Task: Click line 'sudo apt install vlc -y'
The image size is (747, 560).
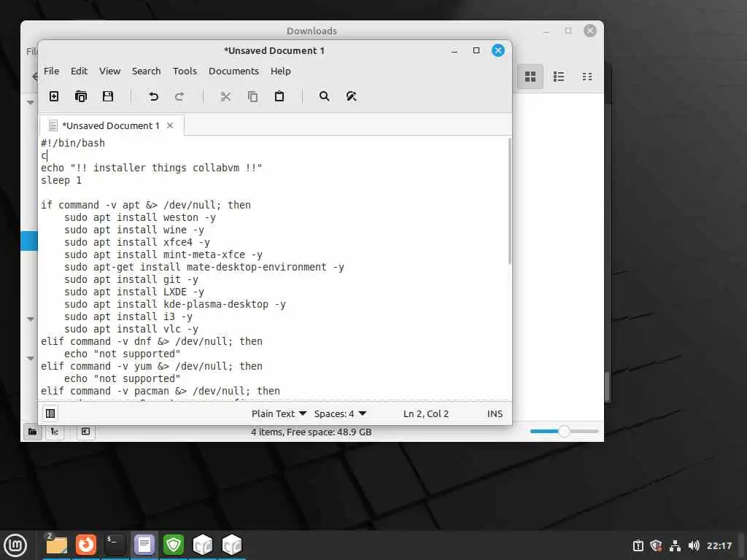Action: tap(131, 329)
